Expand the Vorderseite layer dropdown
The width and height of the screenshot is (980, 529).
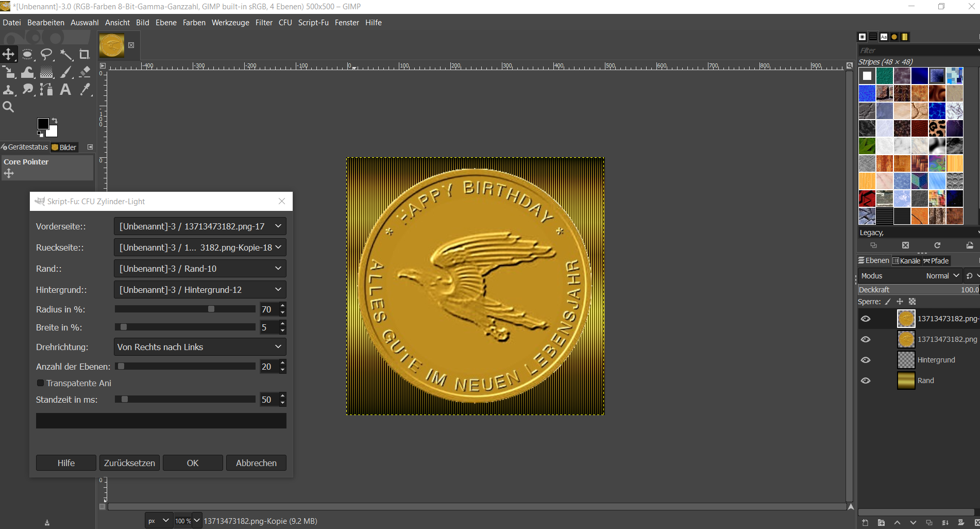pyautogui.click(x=200, y=226)
